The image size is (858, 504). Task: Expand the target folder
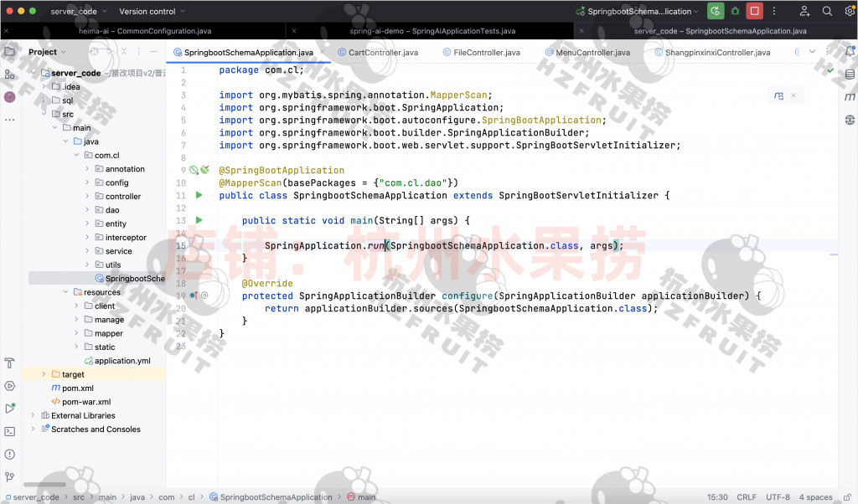pos(44,374)
